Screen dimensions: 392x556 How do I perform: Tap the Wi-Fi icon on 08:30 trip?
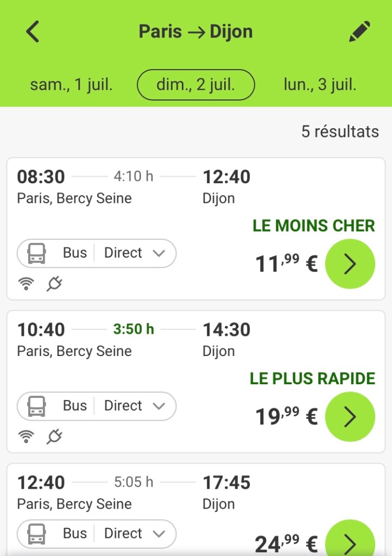pos(26,284)
